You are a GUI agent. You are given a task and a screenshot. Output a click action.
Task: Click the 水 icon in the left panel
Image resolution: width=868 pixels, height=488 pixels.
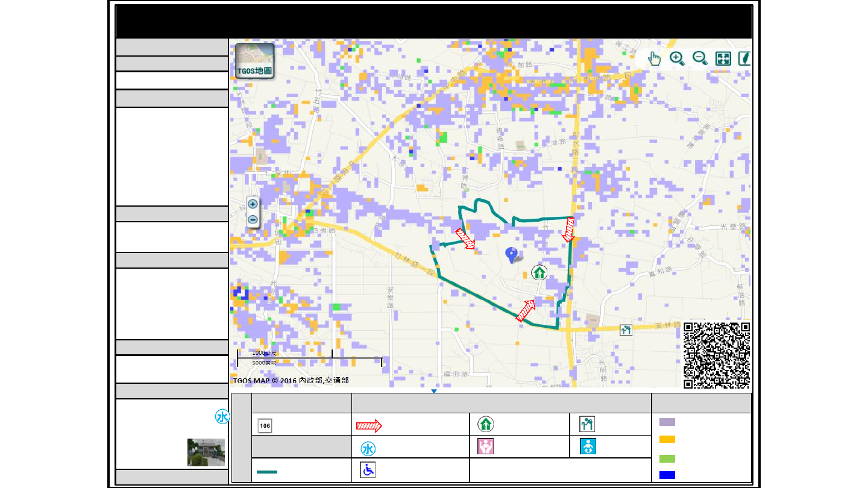coord(222,417)
